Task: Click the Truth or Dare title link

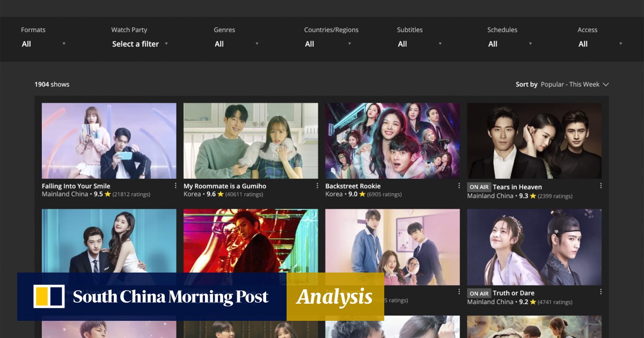Action: pyautogui.click(x=514, y=293)
